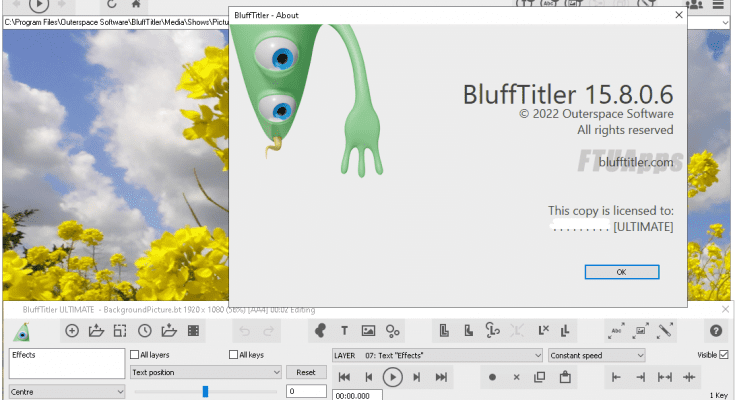Create key with record dot icon
This screenshot has width=735, height=400.
[492, 377]
